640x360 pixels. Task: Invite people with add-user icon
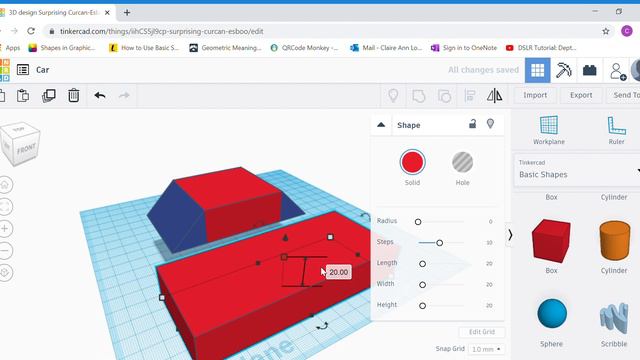618,71
